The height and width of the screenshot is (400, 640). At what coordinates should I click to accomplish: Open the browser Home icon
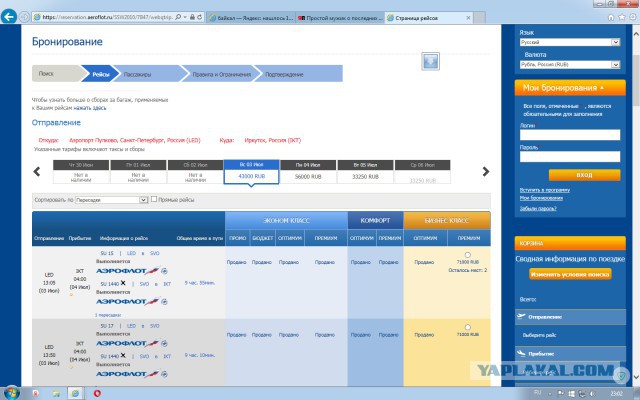pyautogui.click(x=611, y=17)
